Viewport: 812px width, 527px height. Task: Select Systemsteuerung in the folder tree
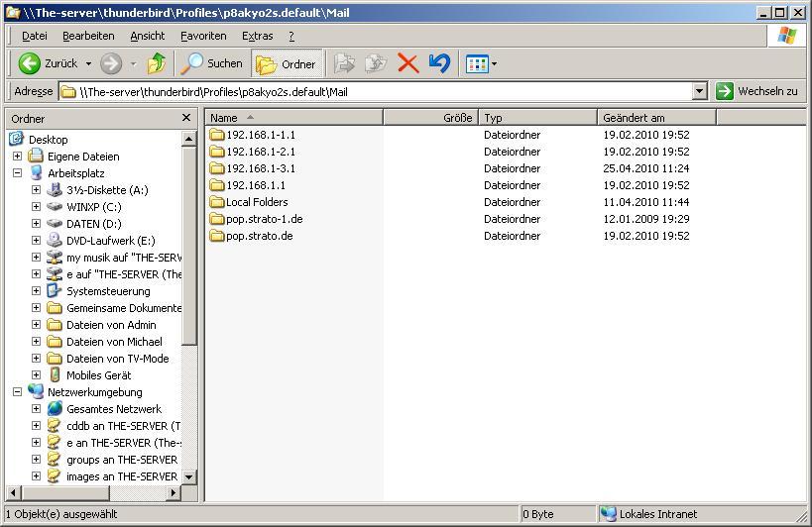108,291
